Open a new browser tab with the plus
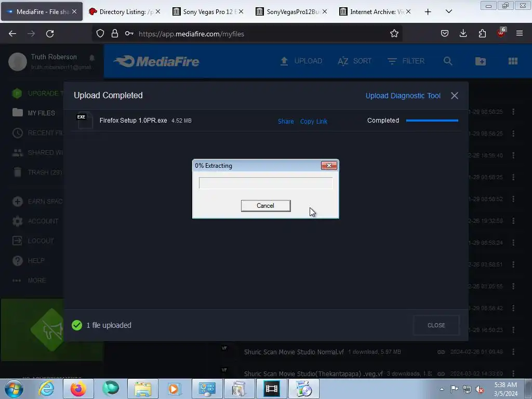Image resolution: width=532 pixels, height=399 pixels. point(428,12)
